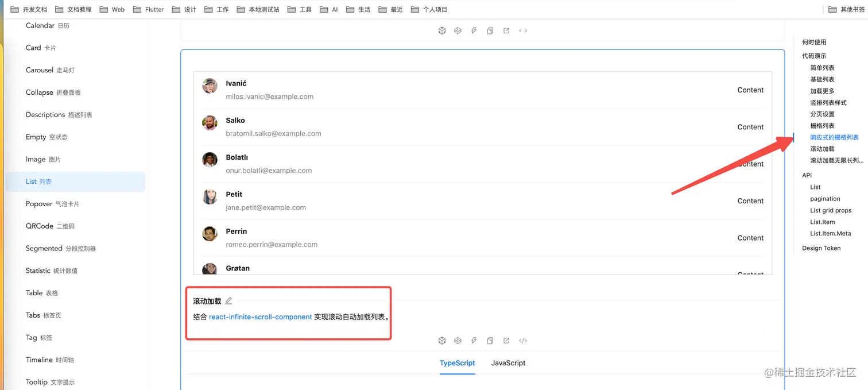Open the 个人项目 bookmark folder
The height and width of the screenshot is (390, 868).
coord(429,10)
